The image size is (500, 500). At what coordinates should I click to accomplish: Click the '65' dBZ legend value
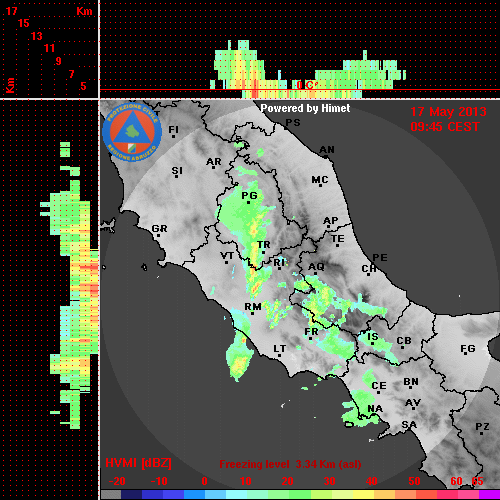[x=477, y=481]
